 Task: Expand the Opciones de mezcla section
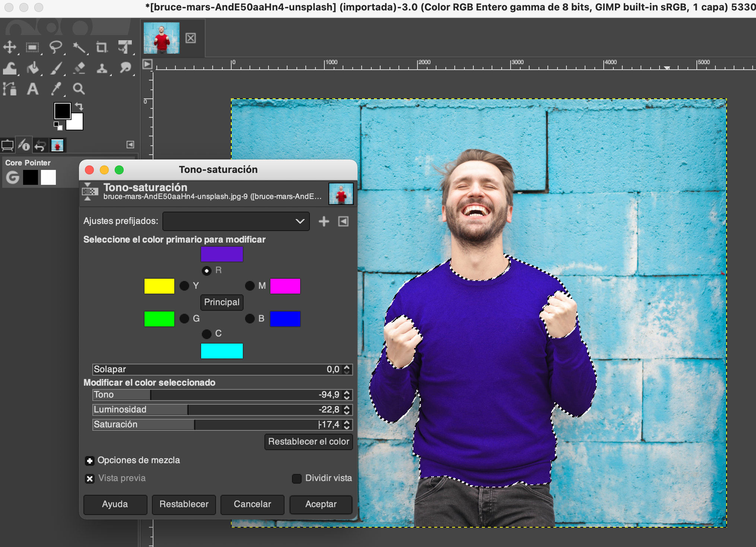click(90, 461)
